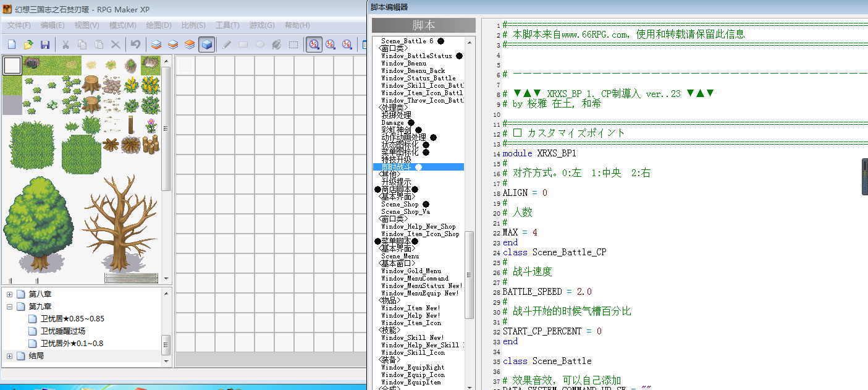
Task: Click the Cut scissors icon
Action: click(65, 45)
